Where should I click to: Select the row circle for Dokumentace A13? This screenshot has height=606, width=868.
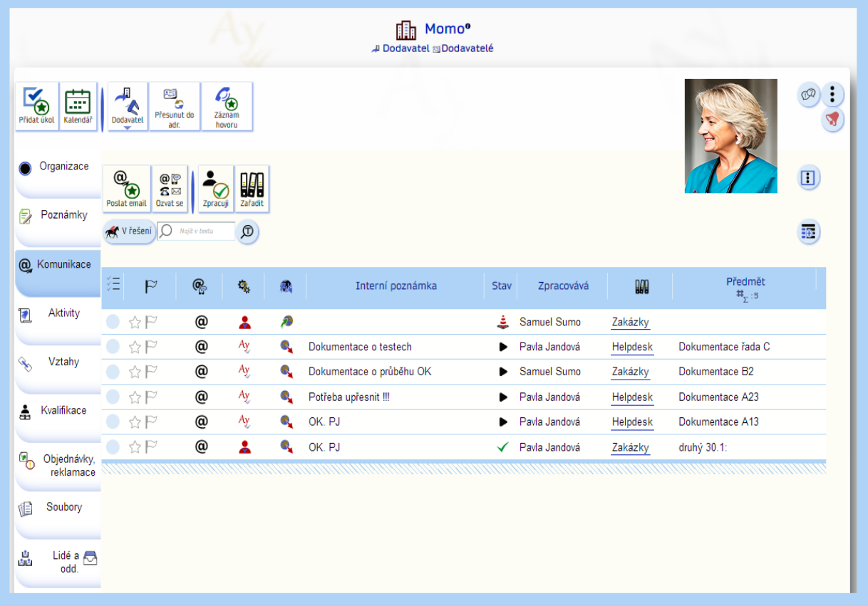113,422
